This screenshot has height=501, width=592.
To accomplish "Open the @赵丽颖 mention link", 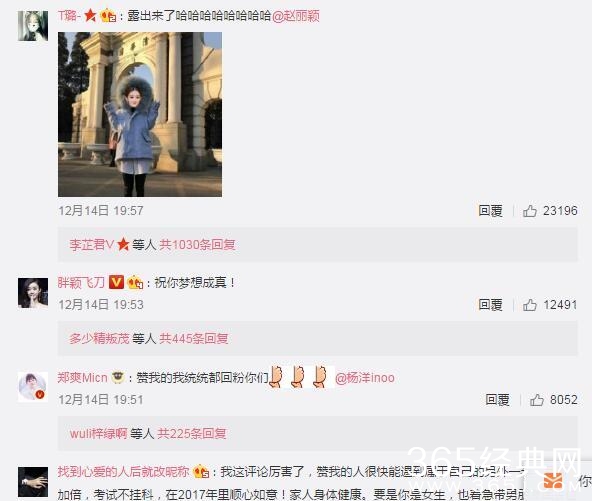I will 296,16.
